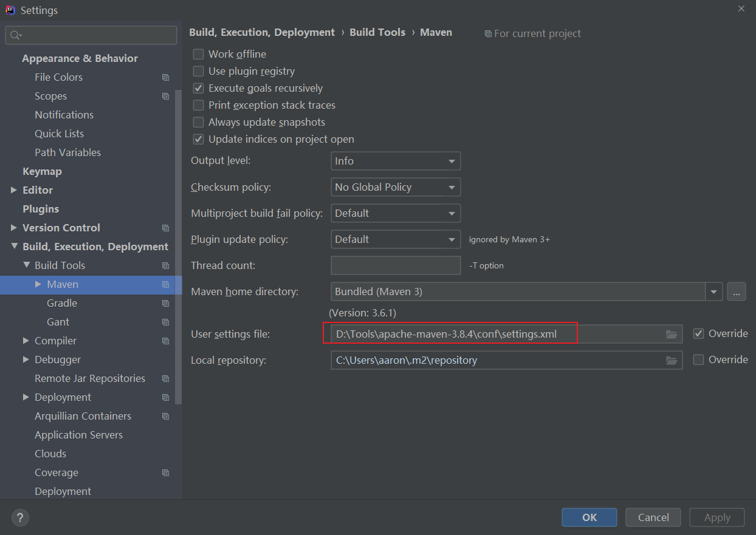The width and height of the screenshot is (756, 535).
Task: Click the project-level icon beside Coverage
Action: point(165,473)
